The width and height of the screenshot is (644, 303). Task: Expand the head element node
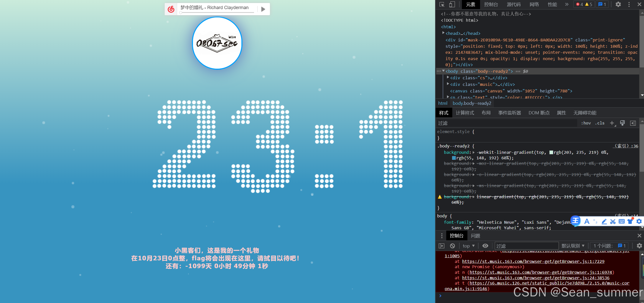(x=443, y=33)
